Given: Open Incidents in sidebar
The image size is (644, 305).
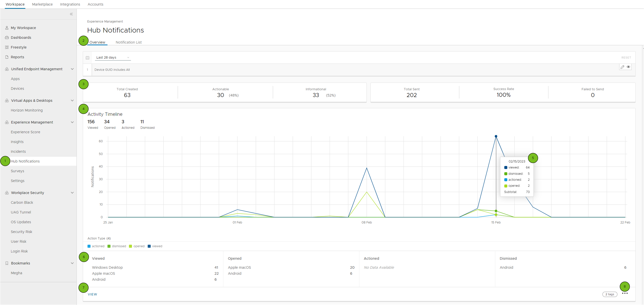Looking at the screenshot, I should [x=18, y=152].
